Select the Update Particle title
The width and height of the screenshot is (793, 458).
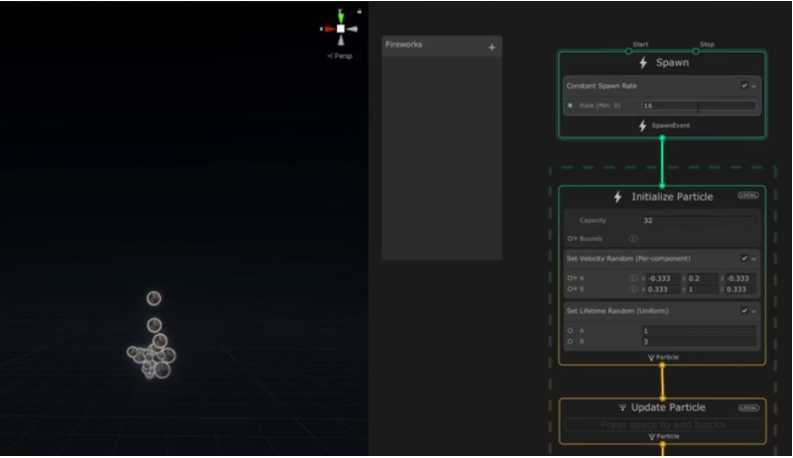click(668, 407)
